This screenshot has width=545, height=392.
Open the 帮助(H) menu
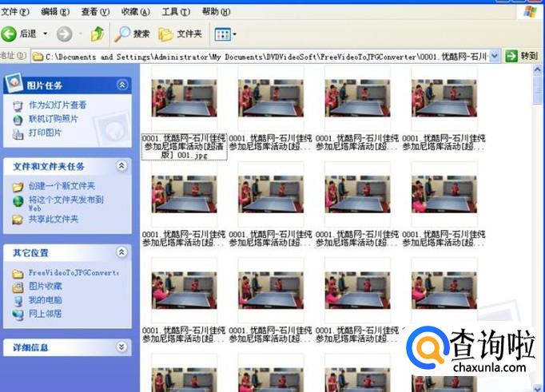(216, 12)
